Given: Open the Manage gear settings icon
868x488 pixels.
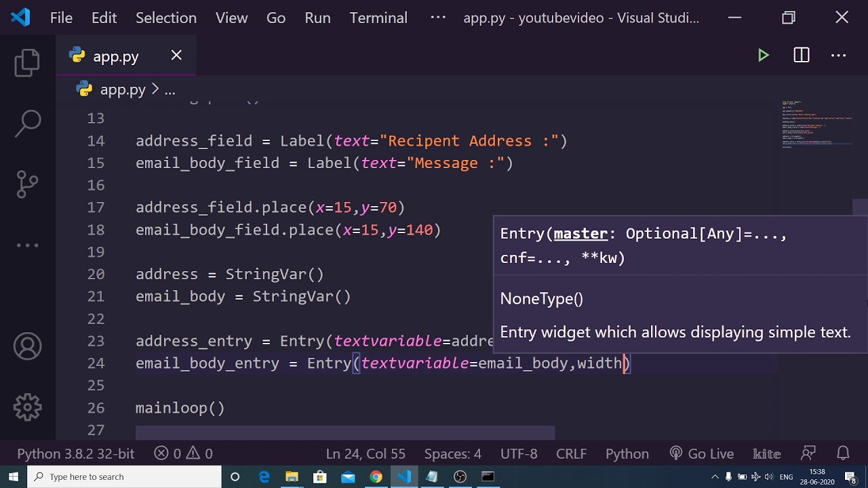Looking at the screenshot, I should coord(27,407).
